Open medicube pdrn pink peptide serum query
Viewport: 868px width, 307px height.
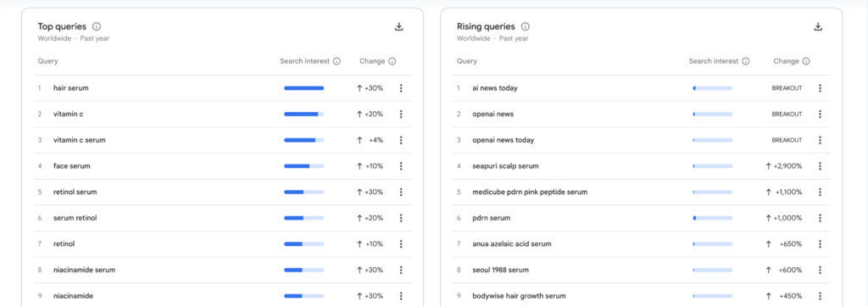(530, 193)
